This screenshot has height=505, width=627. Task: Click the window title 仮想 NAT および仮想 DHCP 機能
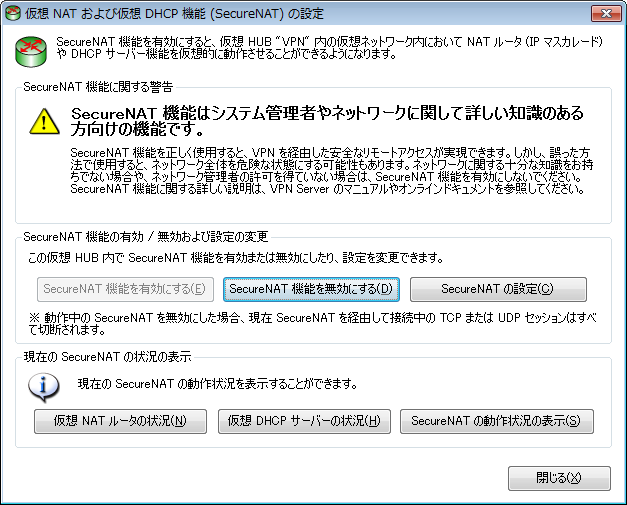[174, 14]
